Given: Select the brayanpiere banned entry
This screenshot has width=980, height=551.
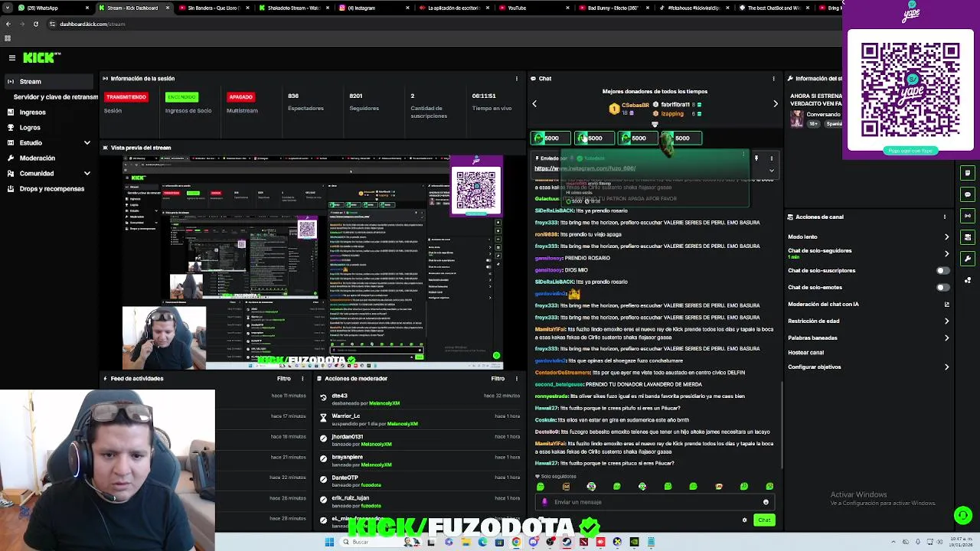Looking at the screenshot, I should 420,461.
